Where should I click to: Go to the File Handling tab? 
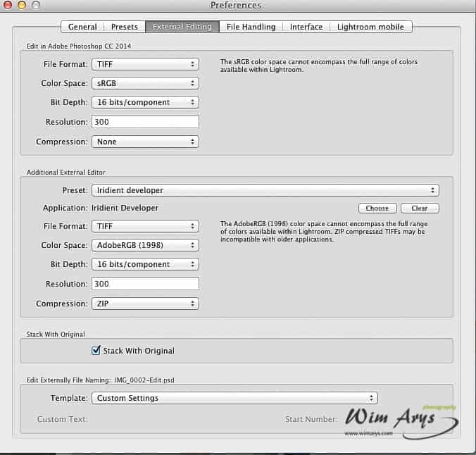tap(251, 27)
